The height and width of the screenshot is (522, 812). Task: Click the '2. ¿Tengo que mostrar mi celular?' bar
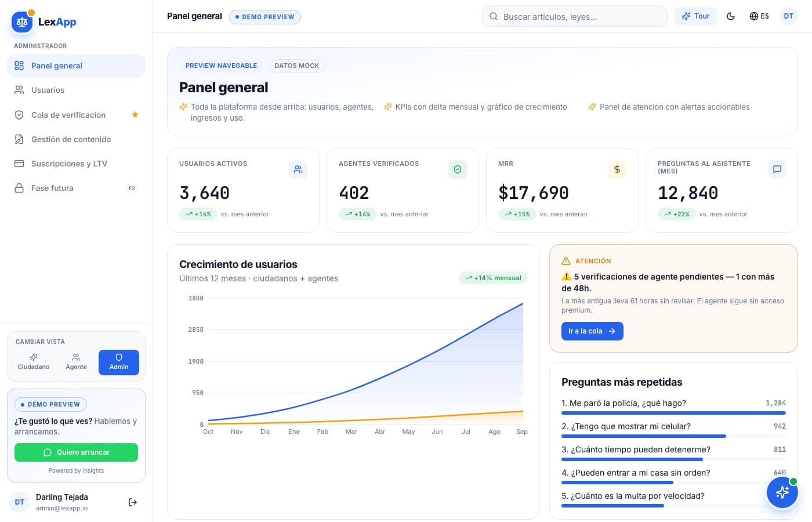(673, 436)
